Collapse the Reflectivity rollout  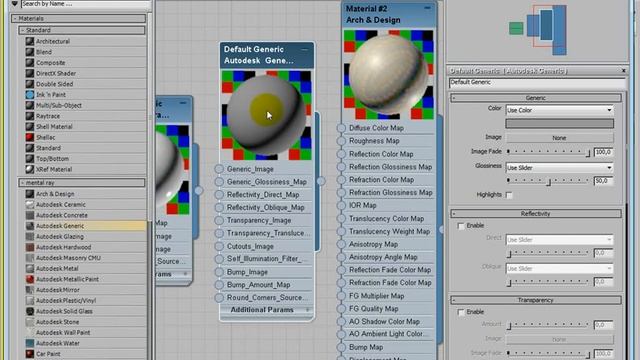pyautogui.click(x=536, y=213)
